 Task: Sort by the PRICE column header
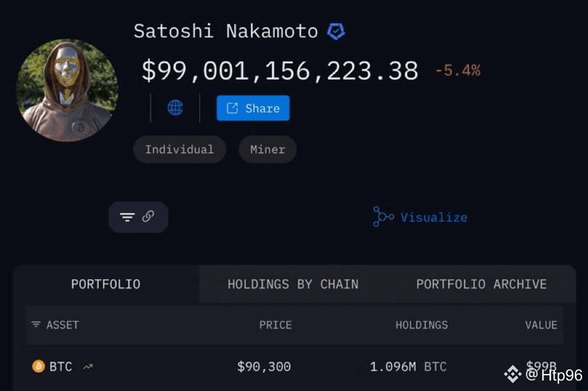click(x=275, y=324)
